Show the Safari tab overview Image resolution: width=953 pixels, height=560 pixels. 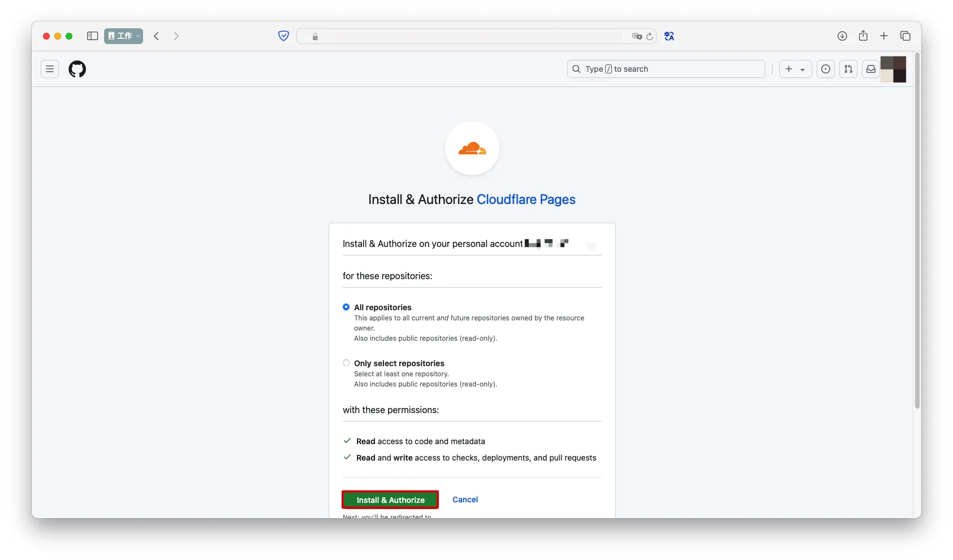(905, 36)
